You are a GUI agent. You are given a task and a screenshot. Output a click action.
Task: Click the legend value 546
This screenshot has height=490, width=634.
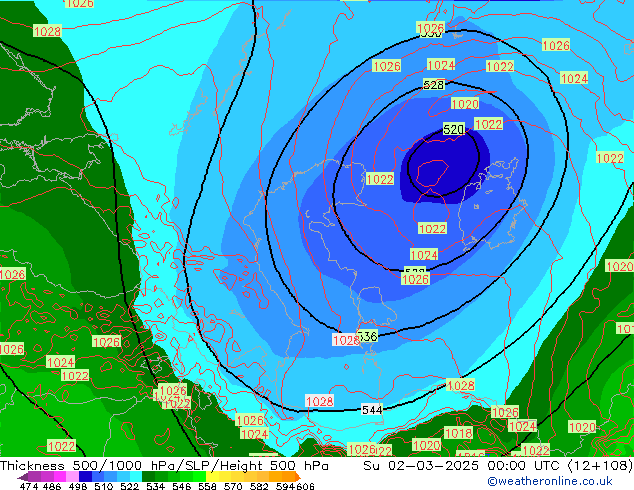click(182, 486)
